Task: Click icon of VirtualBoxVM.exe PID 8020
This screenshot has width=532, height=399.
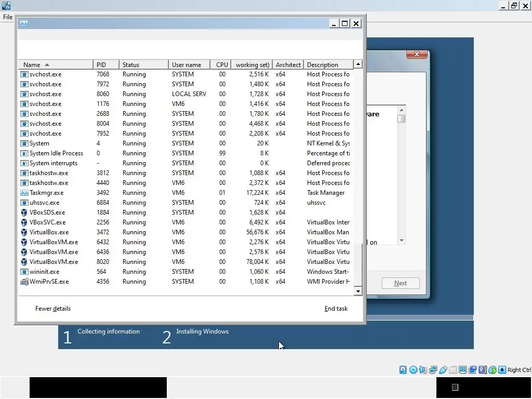Action: tap(24, 262)
